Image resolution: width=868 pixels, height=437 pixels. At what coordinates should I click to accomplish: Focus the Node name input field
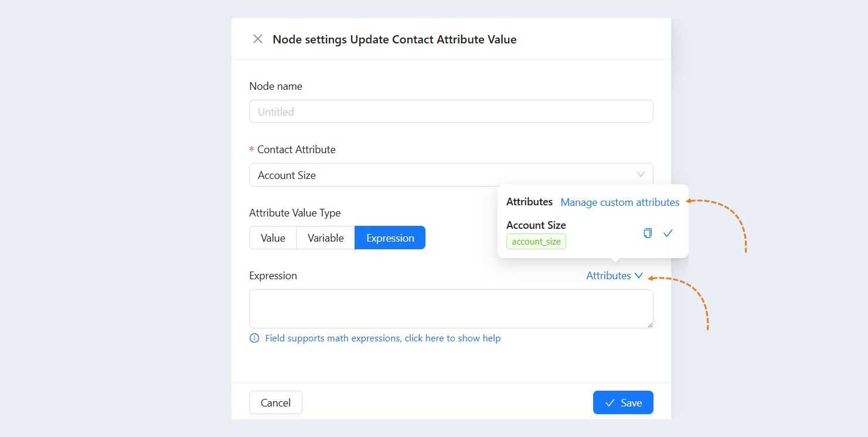coord(451,111)
